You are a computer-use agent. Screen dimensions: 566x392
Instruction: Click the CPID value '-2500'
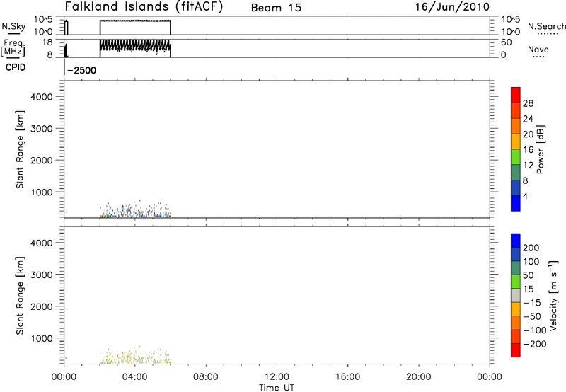pyautogui.click(x=81, y=70)
